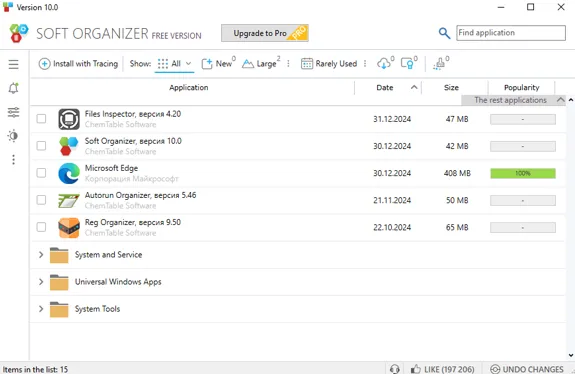Click the Soft Organizer logo icon
This screenshot has width=575, height=374.
pos(18,33)
